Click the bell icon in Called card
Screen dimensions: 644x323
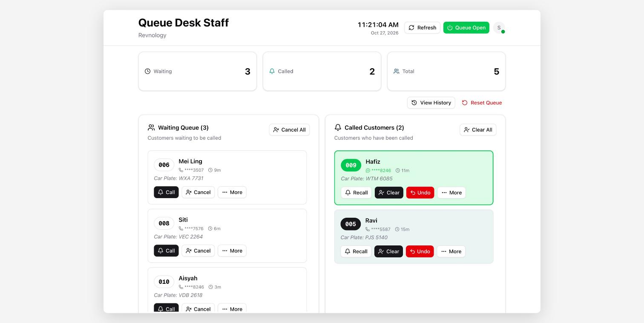272,71
